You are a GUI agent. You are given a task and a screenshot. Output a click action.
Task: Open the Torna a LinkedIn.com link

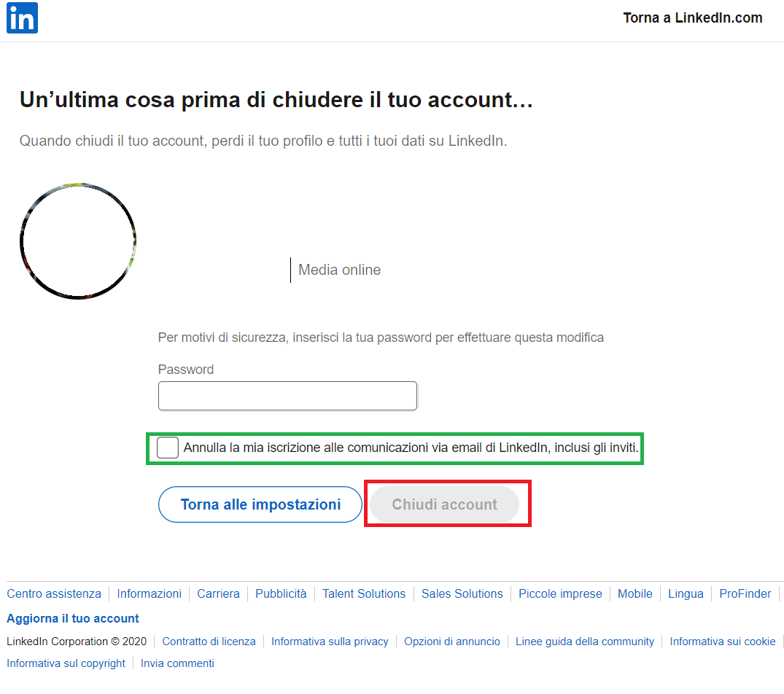tap(692, 18)
